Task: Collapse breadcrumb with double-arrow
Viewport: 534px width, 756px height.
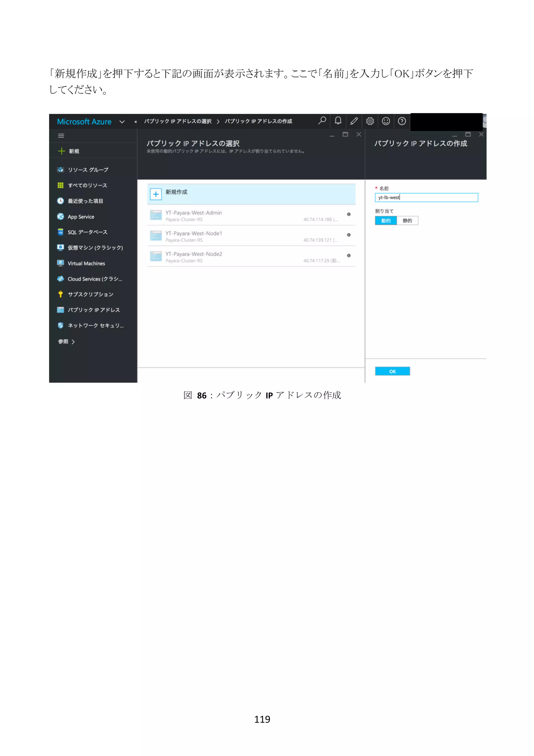Action: (136, 122)
